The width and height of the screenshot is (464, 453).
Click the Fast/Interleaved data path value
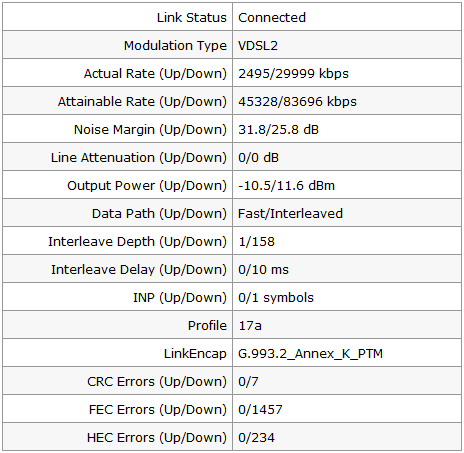tap(290, 214)
